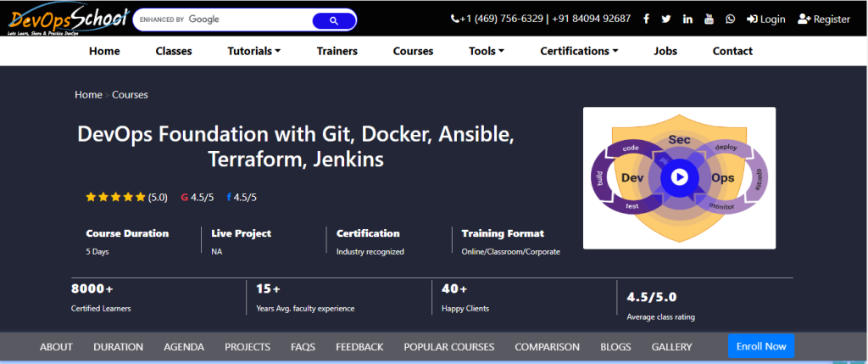
Task: Click the DevOpsSchool logo
Action: coord(68,20)
